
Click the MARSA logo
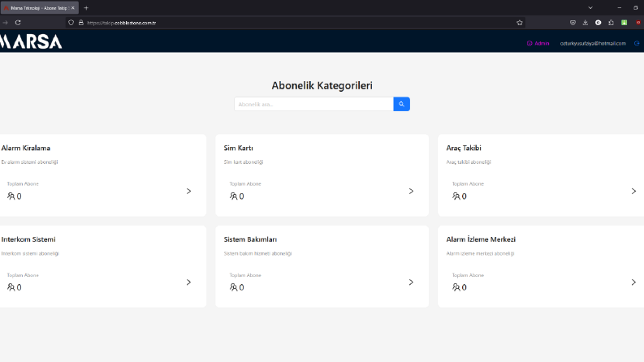coord(31,41)
